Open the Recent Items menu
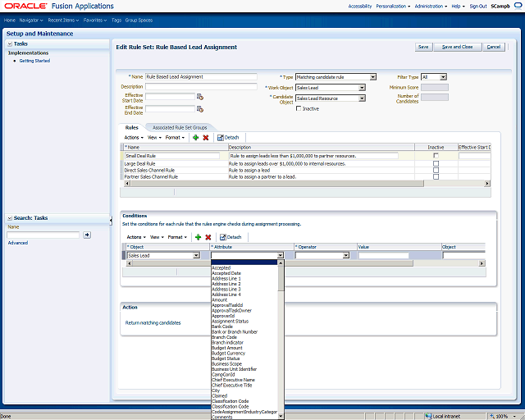This screenshot has height=420, width=525. click(x=63, y=20)
